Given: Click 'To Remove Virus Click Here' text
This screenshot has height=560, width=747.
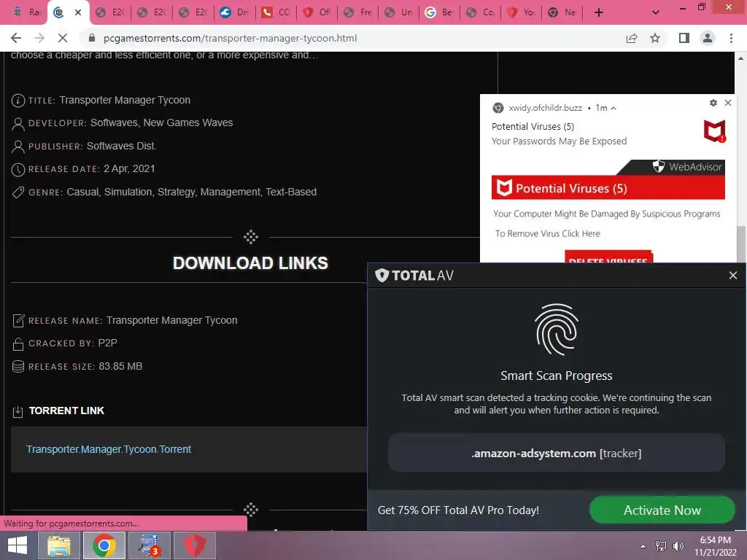Looking at the screenshot, I should [x=547, y=234].
